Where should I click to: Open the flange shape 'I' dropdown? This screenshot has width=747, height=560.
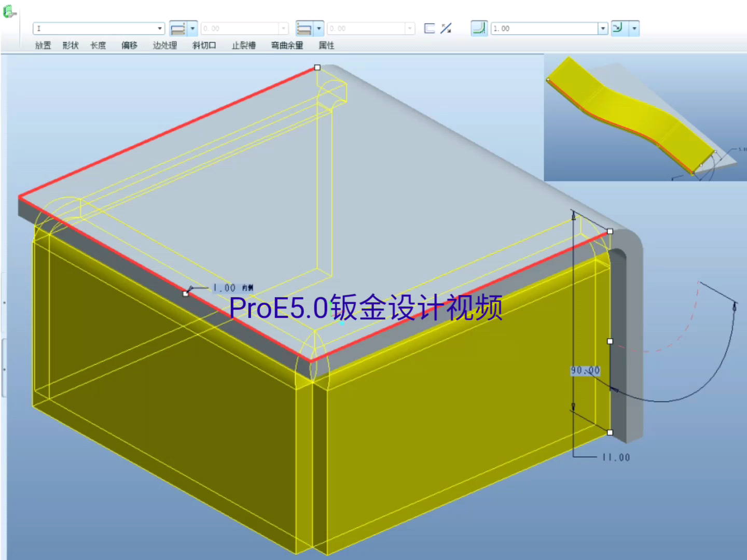[x=160, y=29]
